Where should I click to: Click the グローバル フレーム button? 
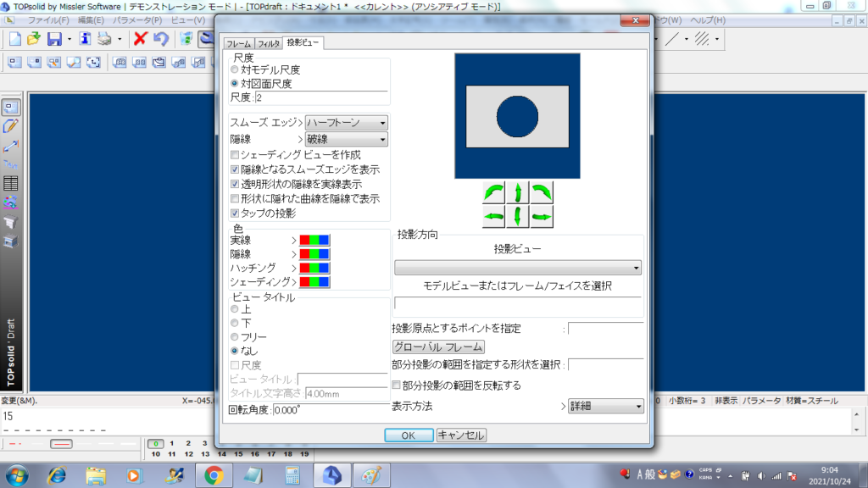[438, 347]
